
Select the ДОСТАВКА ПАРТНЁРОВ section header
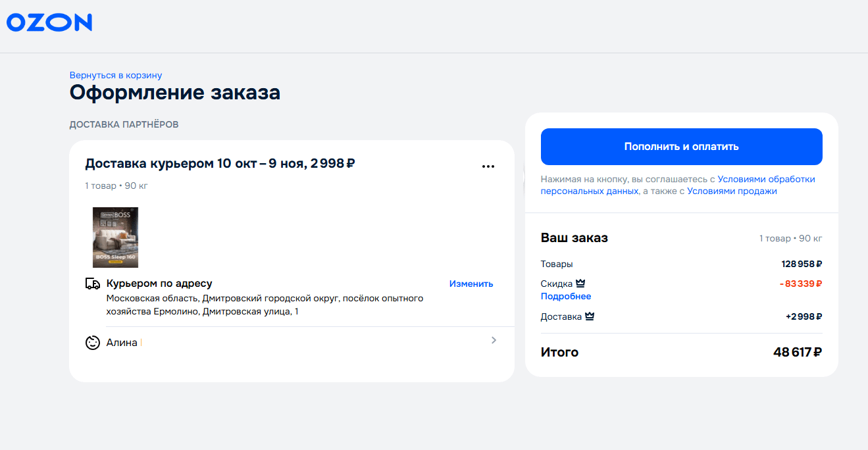[124, 124]
